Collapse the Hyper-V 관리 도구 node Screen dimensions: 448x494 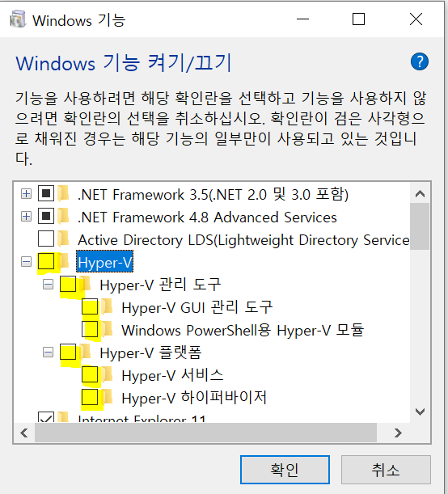tap(48, 285)
